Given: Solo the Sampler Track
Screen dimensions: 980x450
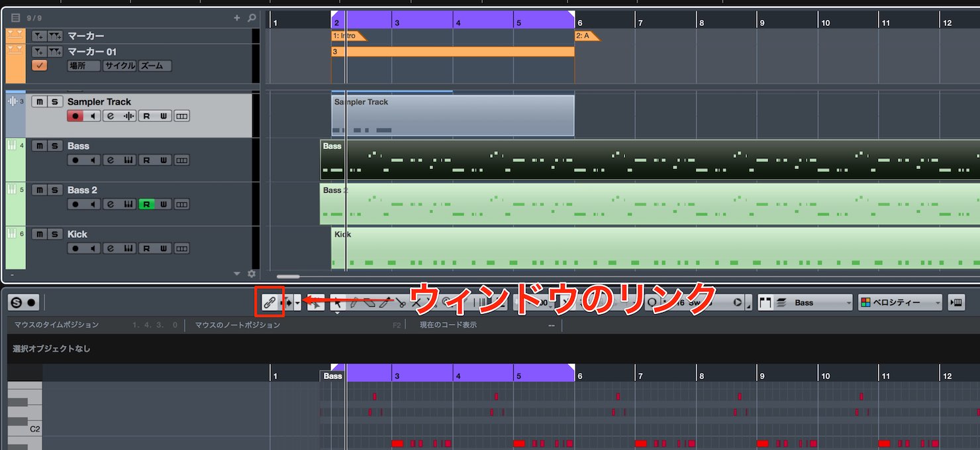Looking at the screenshot, I should [56, 101].
